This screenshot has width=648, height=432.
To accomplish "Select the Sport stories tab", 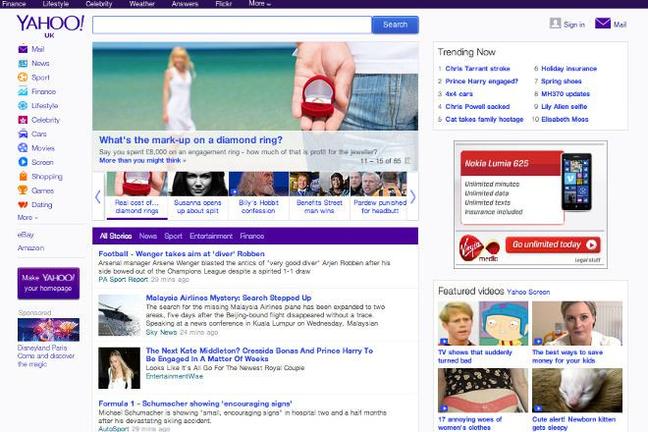I will [173, 236].
